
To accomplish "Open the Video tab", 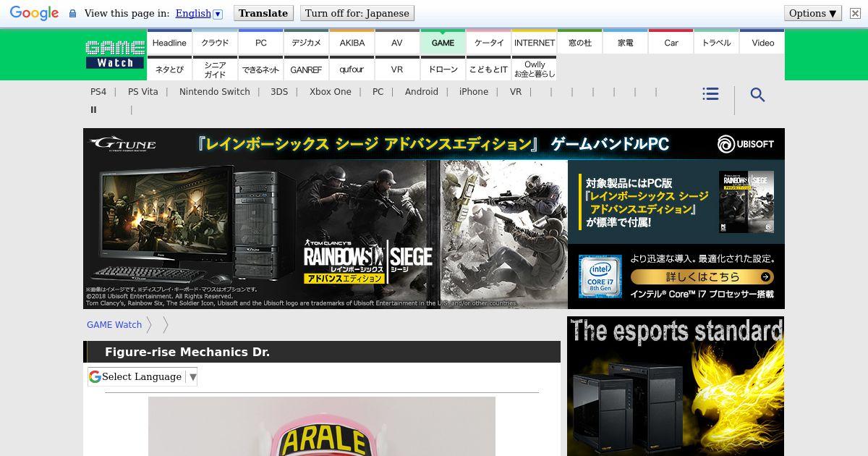I will click(762, 43).
